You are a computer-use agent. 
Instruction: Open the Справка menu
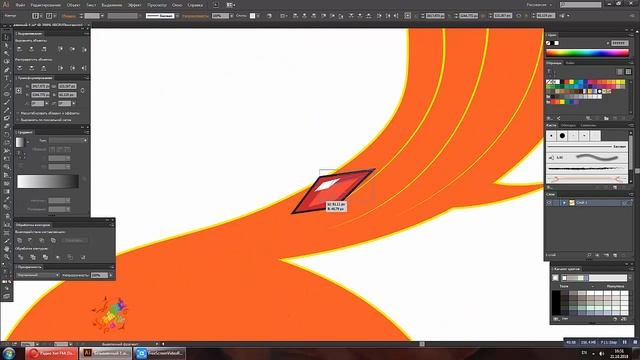195,5
